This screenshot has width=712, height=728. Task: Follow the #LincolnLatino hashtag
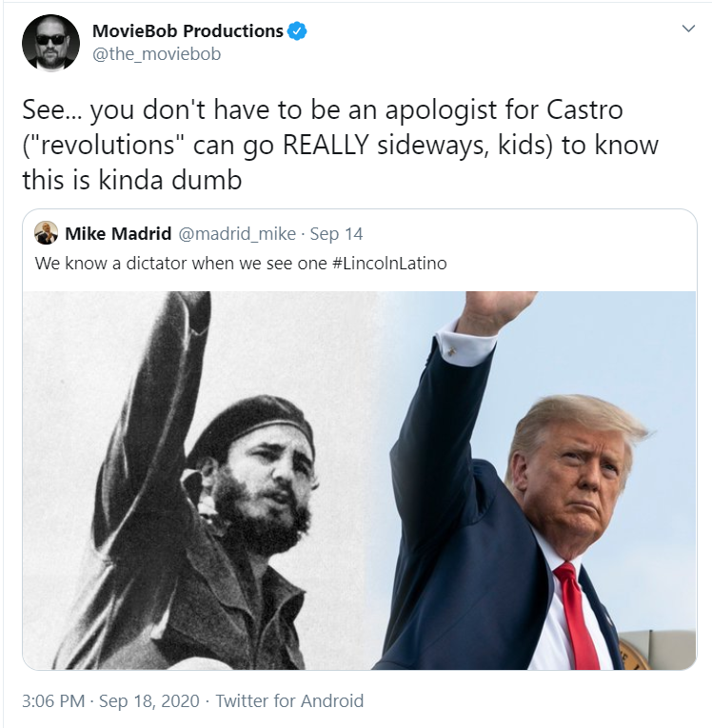point(389,264)
